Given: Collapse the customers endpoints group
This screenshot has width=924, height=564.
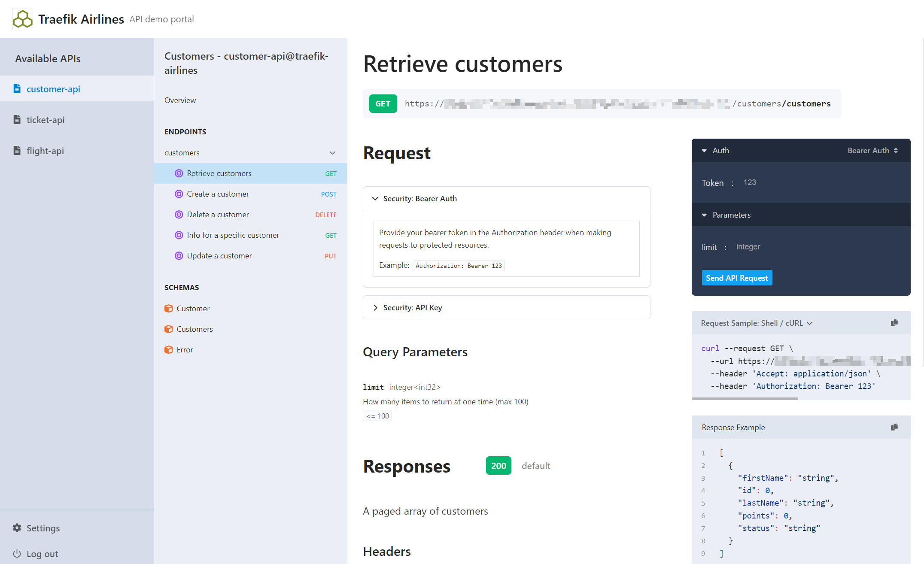Looking at the screenshot, I should 332,153.
